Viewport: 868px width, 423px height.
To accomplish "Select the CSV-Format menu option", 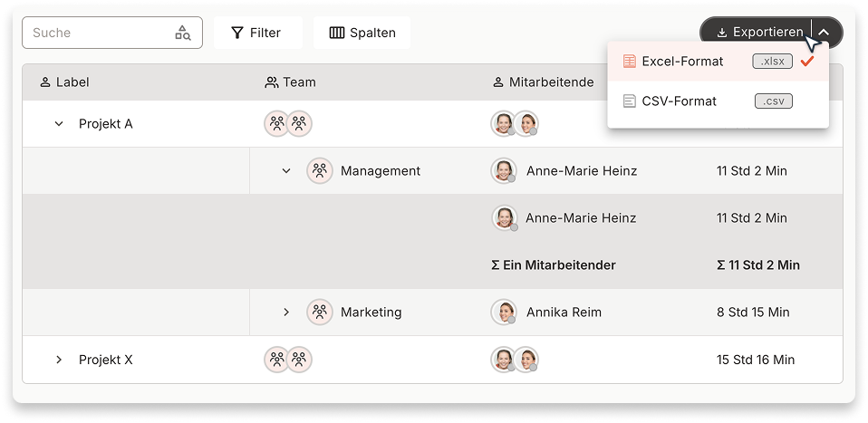I will [718, 101].
